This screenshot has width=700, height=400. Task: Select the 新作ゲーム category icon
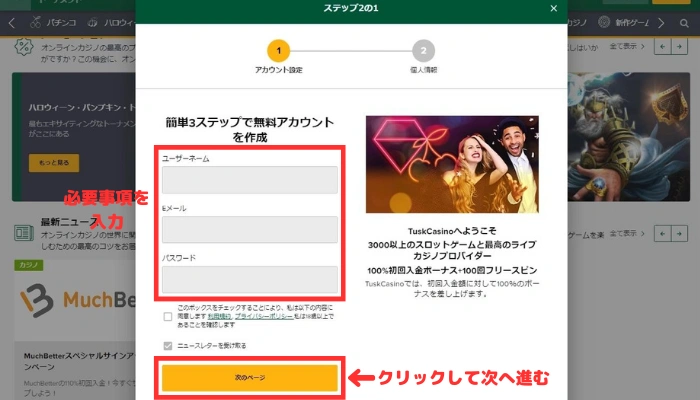pos(604,22)
